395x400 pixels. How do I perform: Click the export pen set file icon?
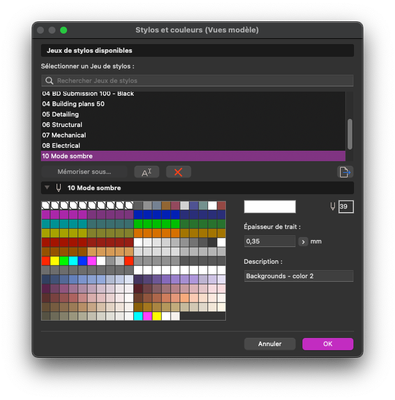[x=345, y=172]
